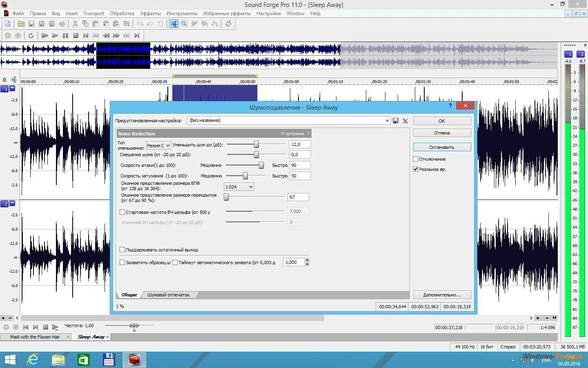Viewport: 588px width, 368px height.
Task: Select the Pencil tool in toolbar
Action: 194,24
